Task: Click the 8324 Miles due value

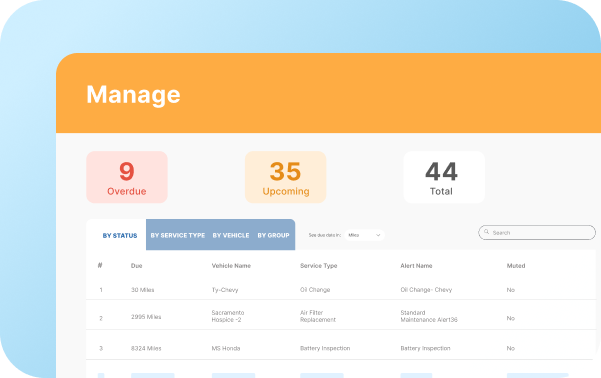Action: click(x=146, y=348)
